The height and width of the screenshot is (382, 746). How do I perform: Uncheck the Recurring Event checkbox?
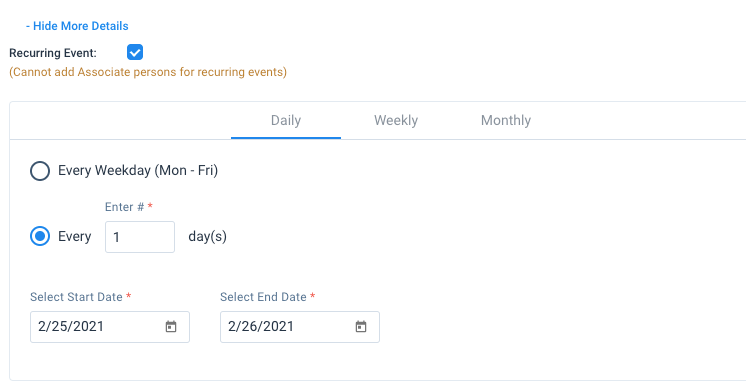point(135,52)
